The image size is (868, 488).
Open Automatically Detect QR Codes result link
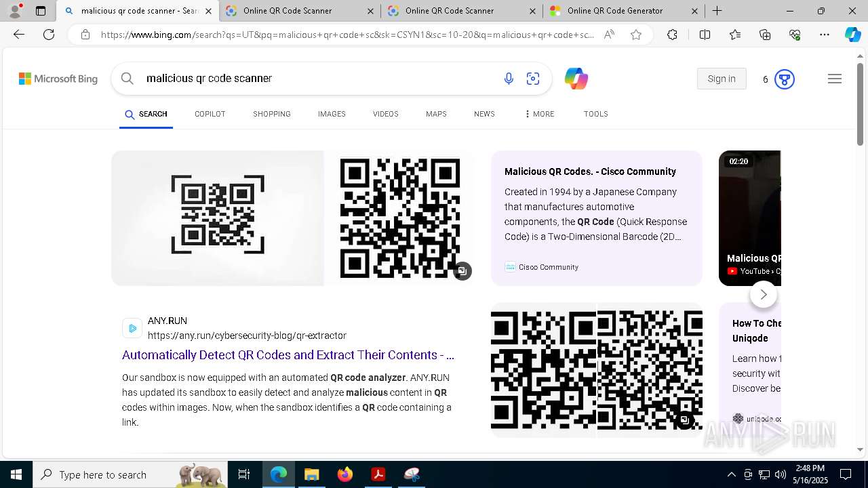[x=288, y=354]
